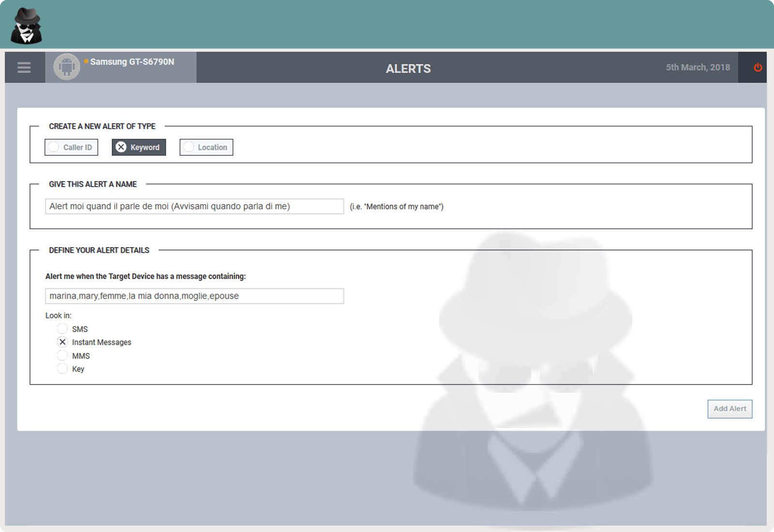
Task: Click the alert name input field
Action: point(193,206)
